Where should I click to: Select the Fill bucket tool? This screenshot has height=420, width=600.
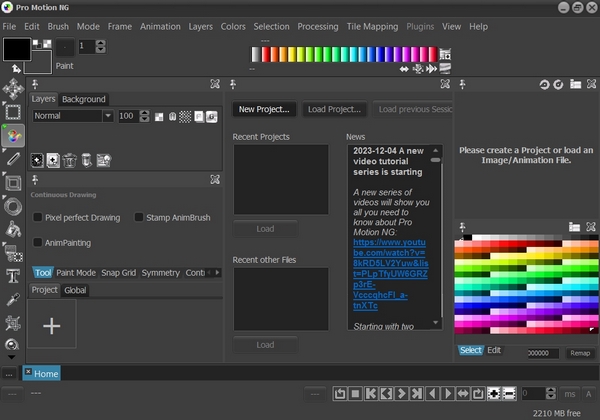coord(13,230)
